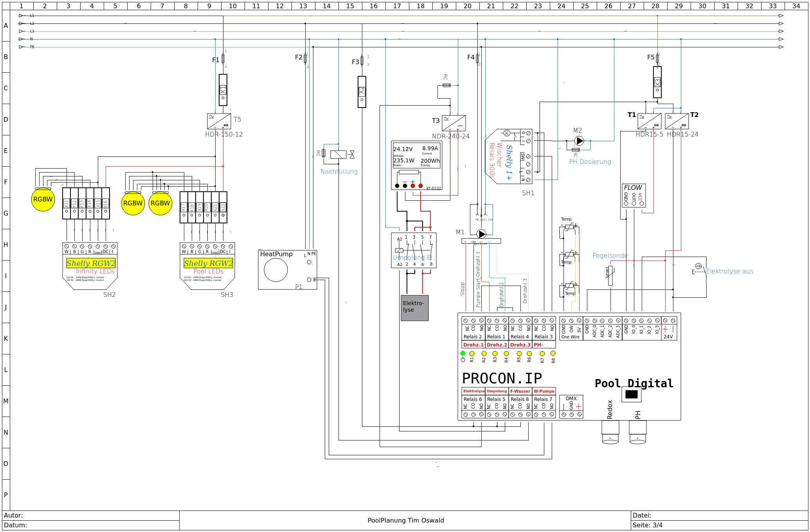This screenshot has width=810, height=532.
Task: Click the T3 power supply symbol
Action: pos(454,123)
